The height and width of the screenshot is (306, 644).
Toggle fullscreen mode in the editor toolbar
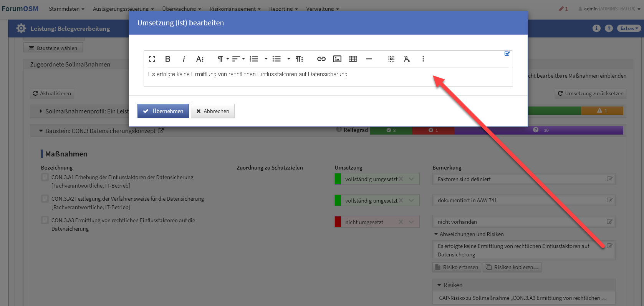[152, 59]
